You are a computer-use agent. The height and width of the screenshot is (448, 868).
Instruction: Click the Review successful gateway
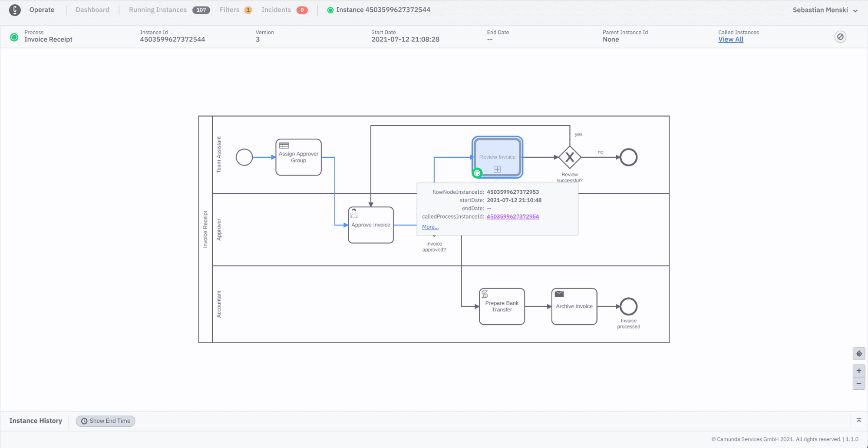570,157
